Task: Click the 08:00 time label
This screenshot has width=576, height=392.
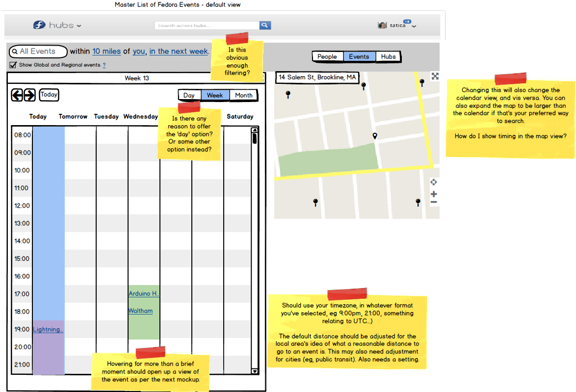Action: tap(23, 135)
